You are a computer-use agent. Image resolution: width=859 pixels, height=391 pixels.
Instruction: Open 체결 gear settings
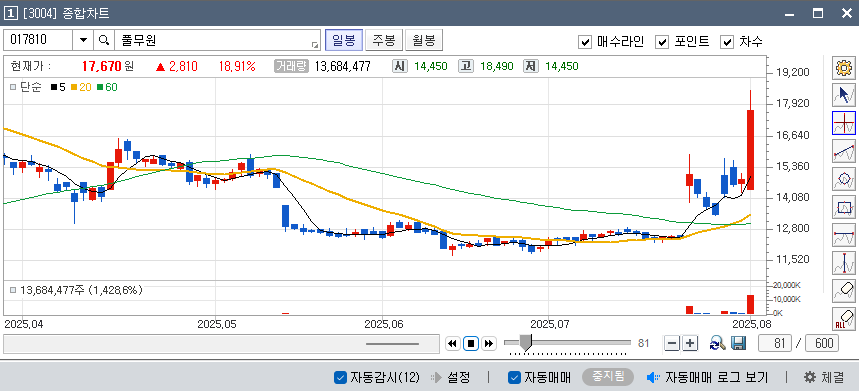tap(810, 377)
